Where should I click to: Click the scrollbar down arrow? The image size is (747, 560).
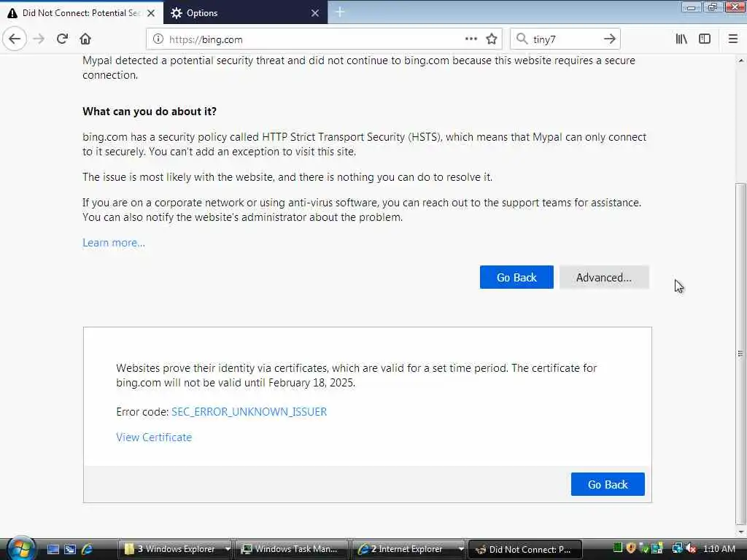point(740,532)
